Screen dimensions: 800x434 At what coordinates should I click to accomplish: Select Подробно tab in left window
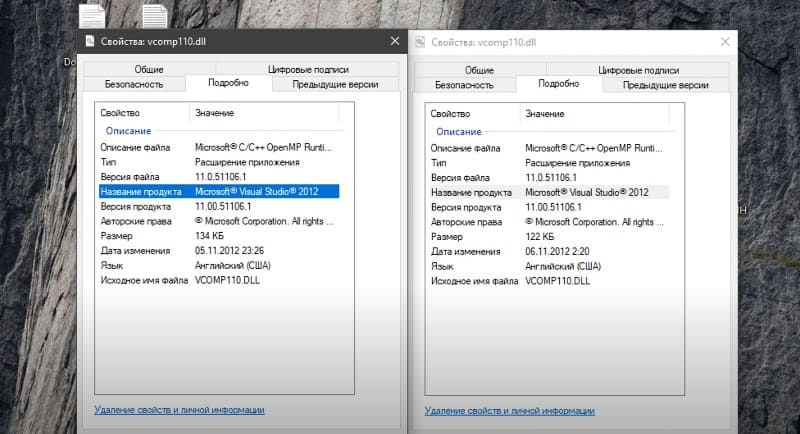229,83
